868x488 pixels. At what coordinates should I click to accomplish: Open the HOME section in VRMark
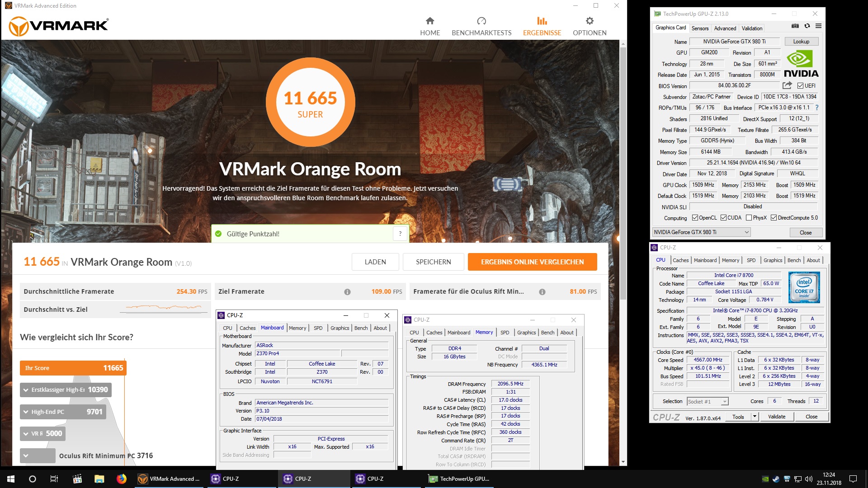pos(430,27)
